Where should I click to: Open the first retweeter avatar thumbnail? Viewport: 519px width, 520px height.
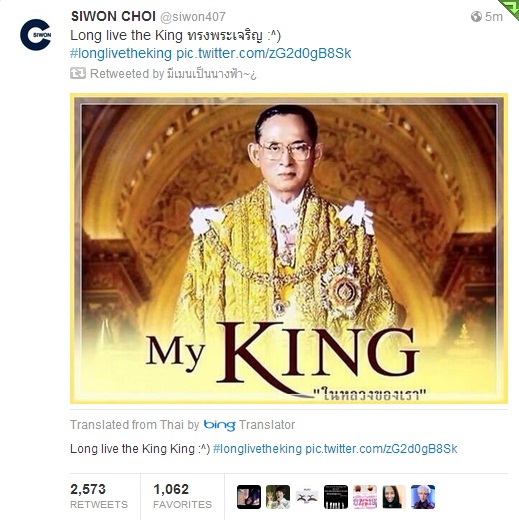click(x=249, y=497)
